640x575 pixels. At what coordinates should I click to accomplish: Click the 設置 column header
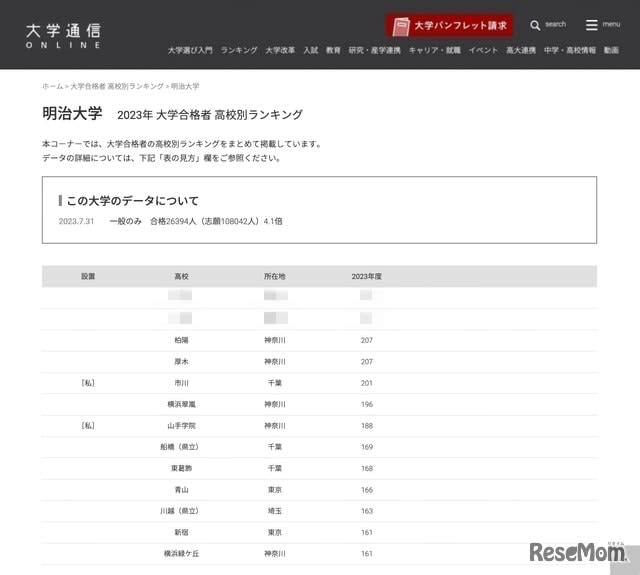pyautogui.click(x=88, y=276)
